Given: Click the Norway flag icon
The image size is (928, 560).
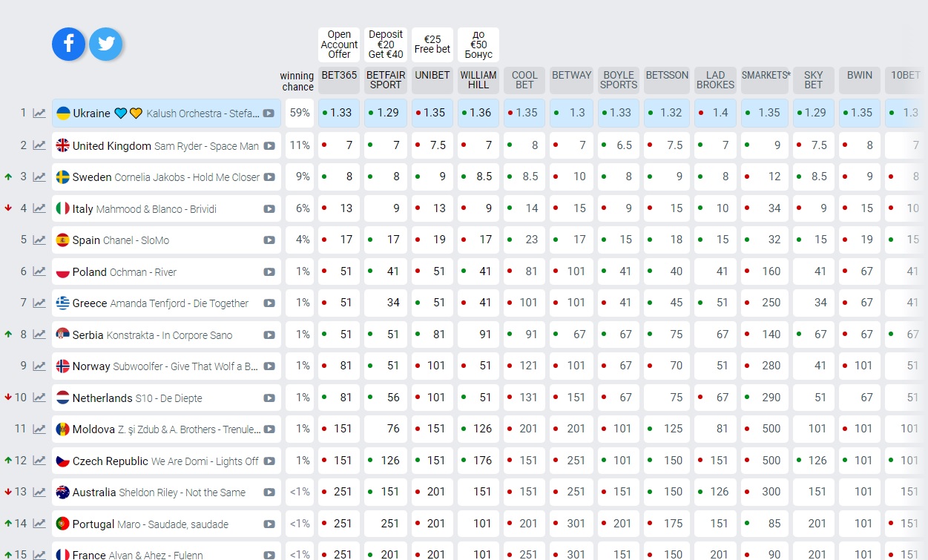Looking at the screenshot, I should tap(63, 366).
